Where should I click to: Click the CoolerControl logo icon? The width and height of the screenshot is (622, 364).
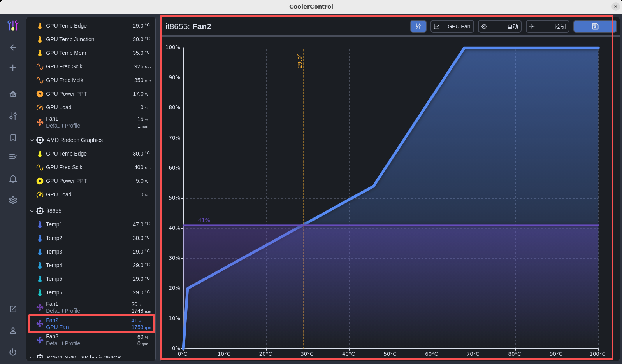click(x=13, y=26)
